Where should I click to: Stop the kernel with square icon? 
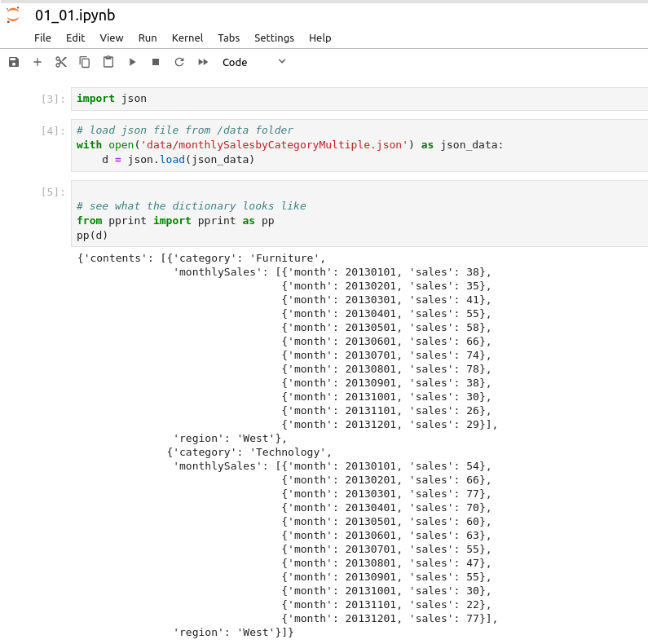coord(156,62)
